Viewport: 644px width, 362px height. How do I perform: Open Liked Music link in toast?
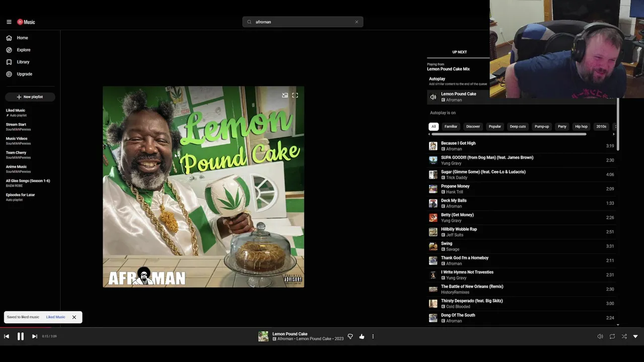click(x=55, y=317)
